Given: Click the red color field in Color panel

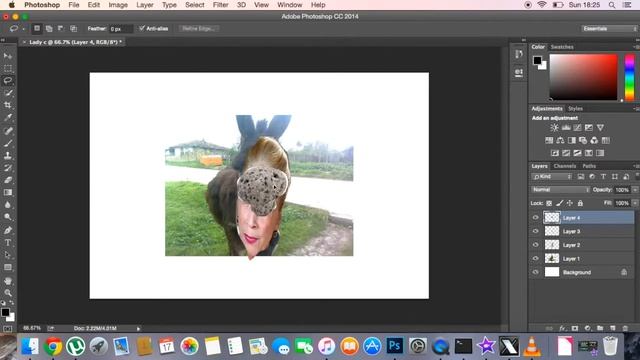Looking at the screenshot, I should coord(583,77).
